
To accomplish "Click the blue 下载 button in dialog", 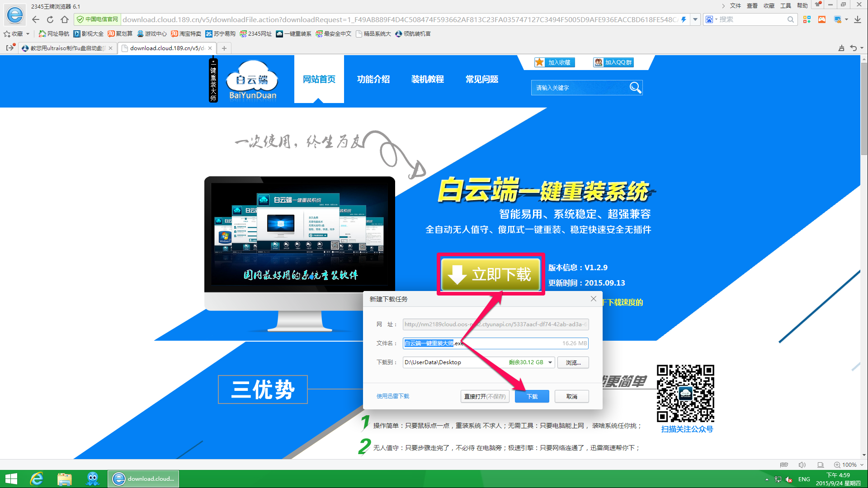I will [x=532, y=396].
